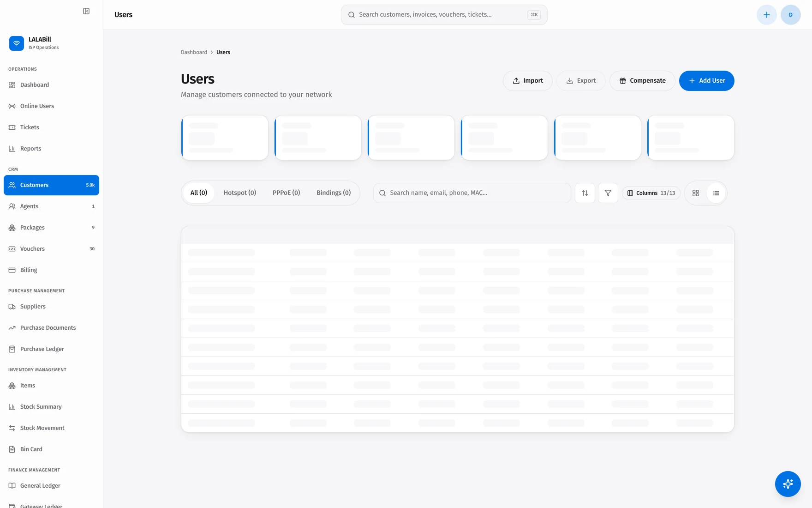The height and width of the screenshot is (508, 812).
Task: Switch to the PPPoE (0) tab
Action: click(x=286, y=193)
